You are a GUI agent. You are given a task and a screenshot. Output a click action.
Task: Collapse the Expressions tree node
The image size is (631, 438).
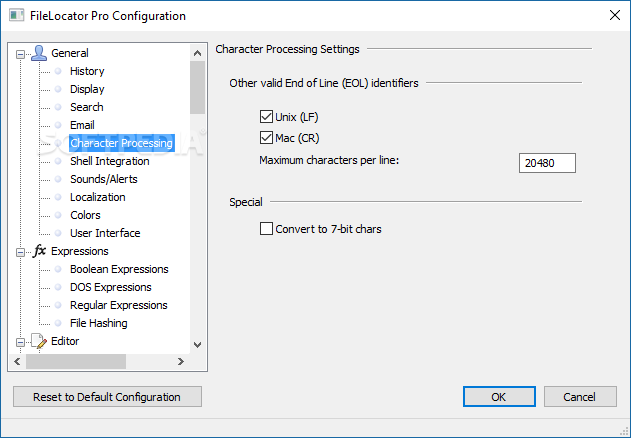[20, 252]
